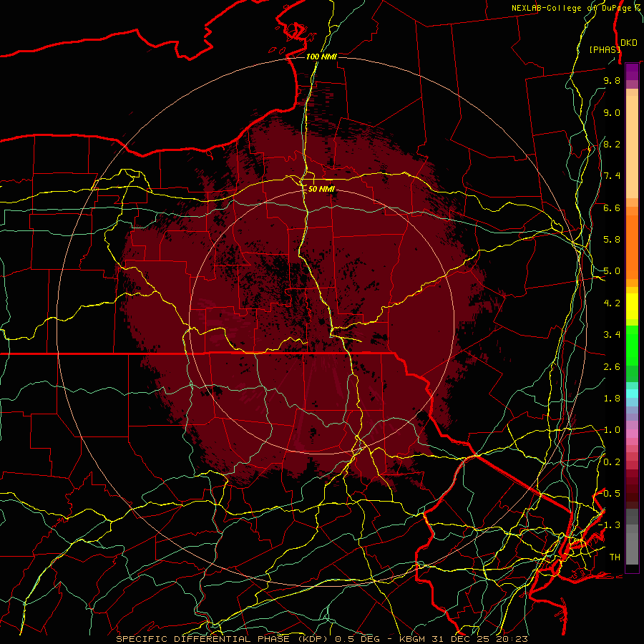This screenshot has width=644, height=644.
Task: Click the 8.2 legend value
Action: 612,145
